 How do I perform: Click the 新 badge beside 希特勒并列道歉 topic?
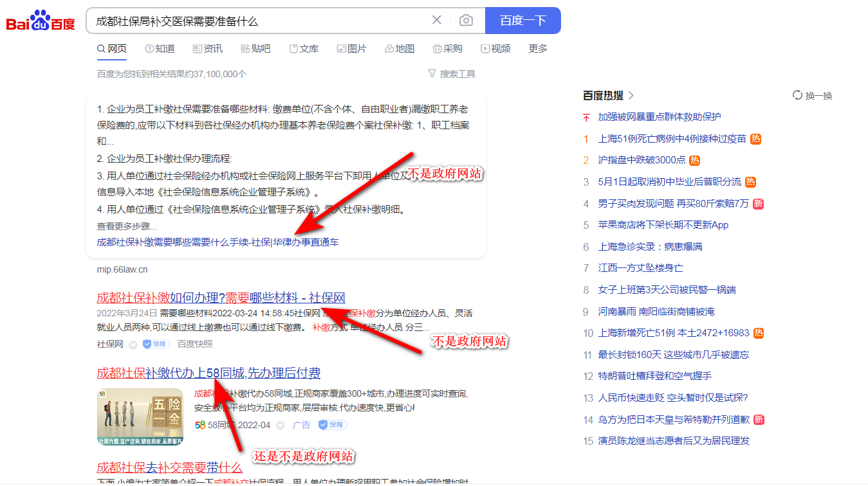point(759,420)
